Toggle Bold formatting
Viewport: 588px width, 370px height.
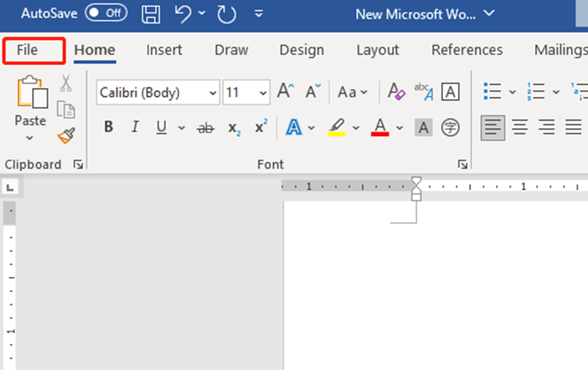[109, 127]
